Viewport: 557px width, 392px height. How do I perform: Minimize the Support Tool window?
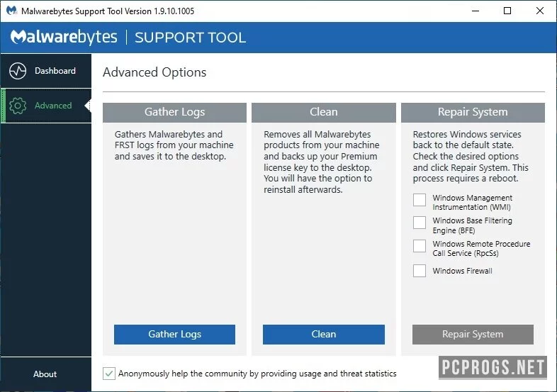point(476,11)
